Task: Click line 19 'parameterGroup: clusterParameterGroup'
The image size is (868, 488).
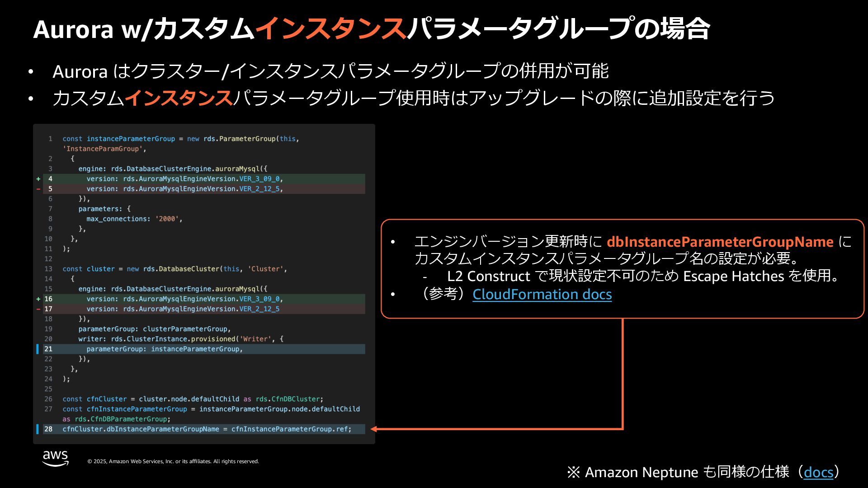Action: pyautogui.click(x=155, y=329)
